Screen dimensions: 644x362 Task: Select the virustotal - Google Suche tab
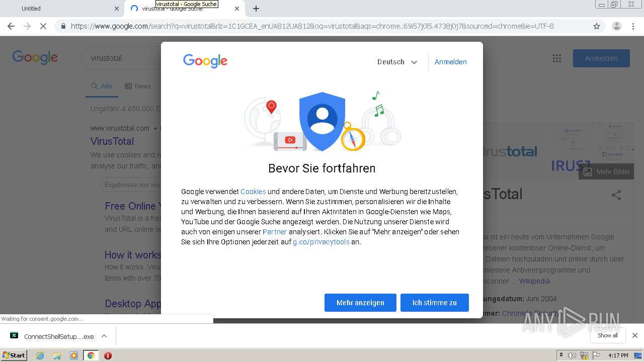tap(184, 9)
